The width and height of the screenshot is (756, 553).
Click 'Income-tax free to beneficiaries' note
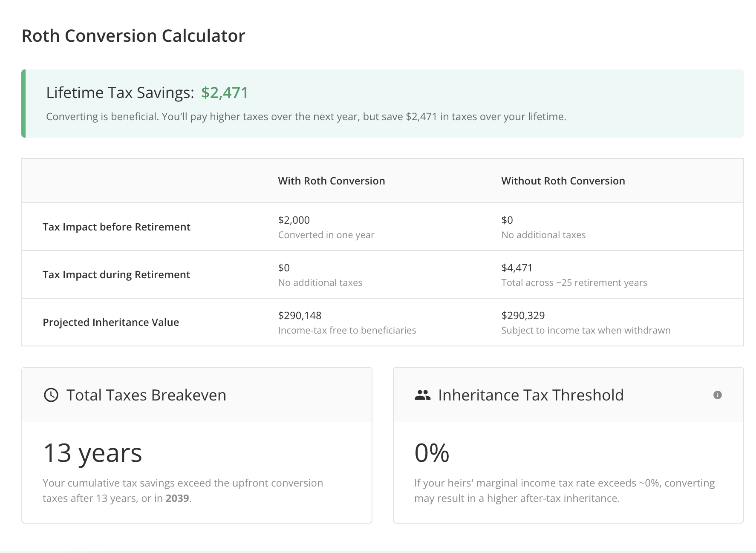point(347,330)
